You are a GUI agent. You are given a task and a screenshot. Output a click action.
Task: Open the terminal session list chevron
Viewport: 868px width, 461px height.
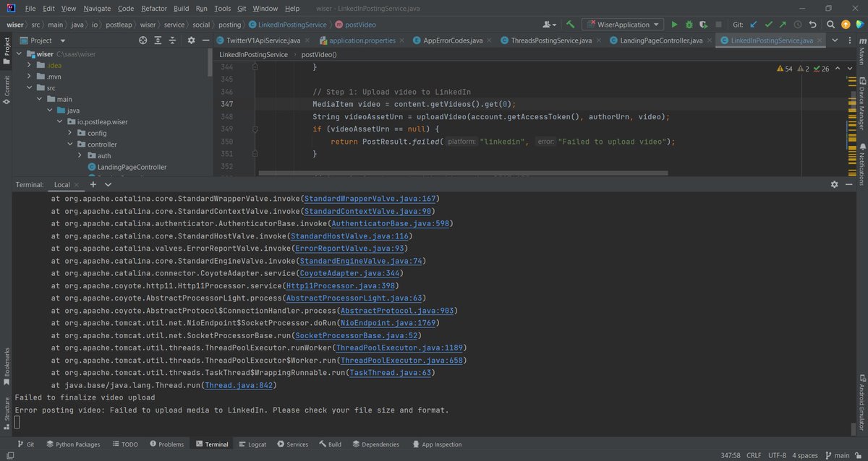click(x=107, y=184)
